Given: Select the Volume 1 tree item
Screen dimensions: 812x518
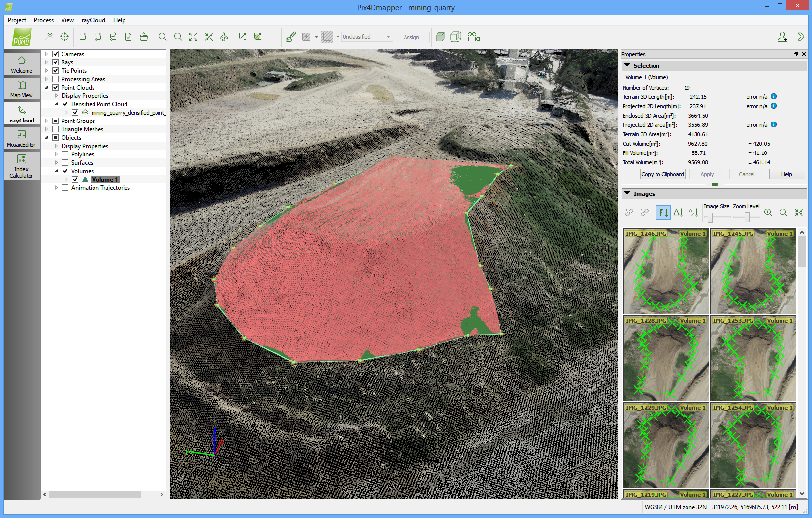Looking at the screenshot, I should (104, 180).
